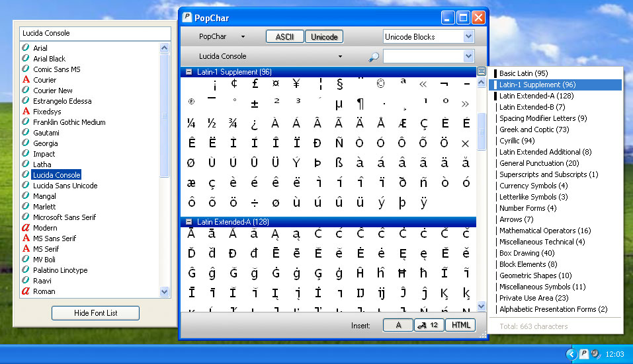The width and height of the screenshot is (633, 364).
Task: Select the sharp s ß character
Action: 339,163
